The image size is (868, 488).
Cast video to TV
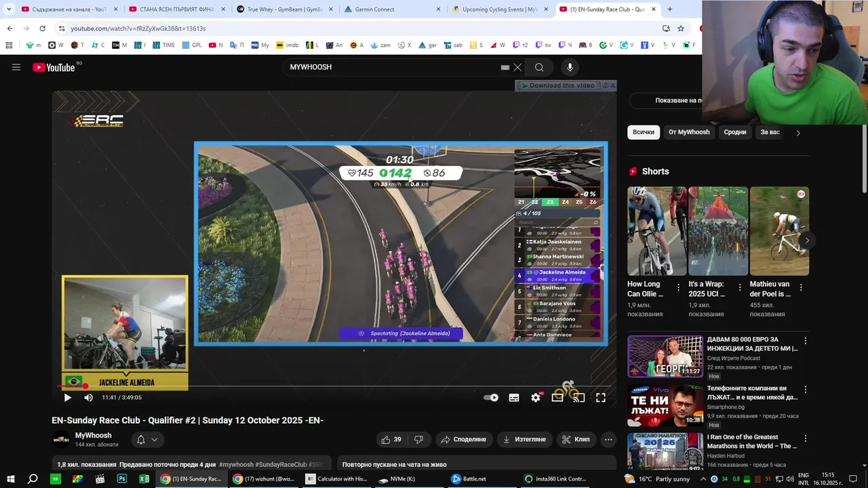click(578, 398)
